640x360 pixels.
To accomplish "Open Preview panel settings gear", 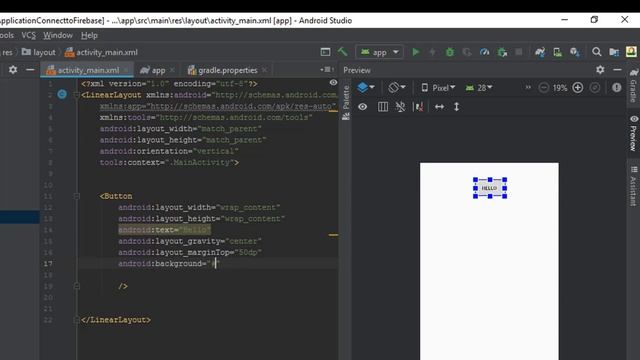I will 600,70.
